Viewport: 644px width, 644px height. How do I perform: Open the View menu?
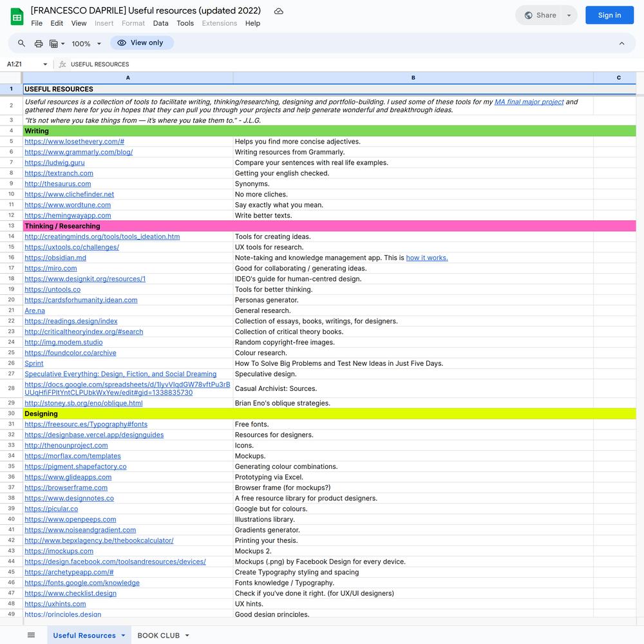click(79, 23)
